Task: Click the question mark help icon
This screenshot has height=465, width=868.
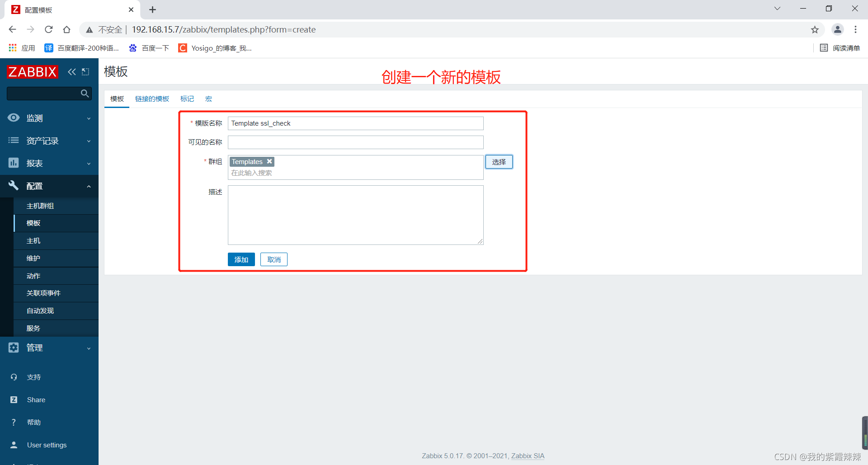Action: (14, 422)
